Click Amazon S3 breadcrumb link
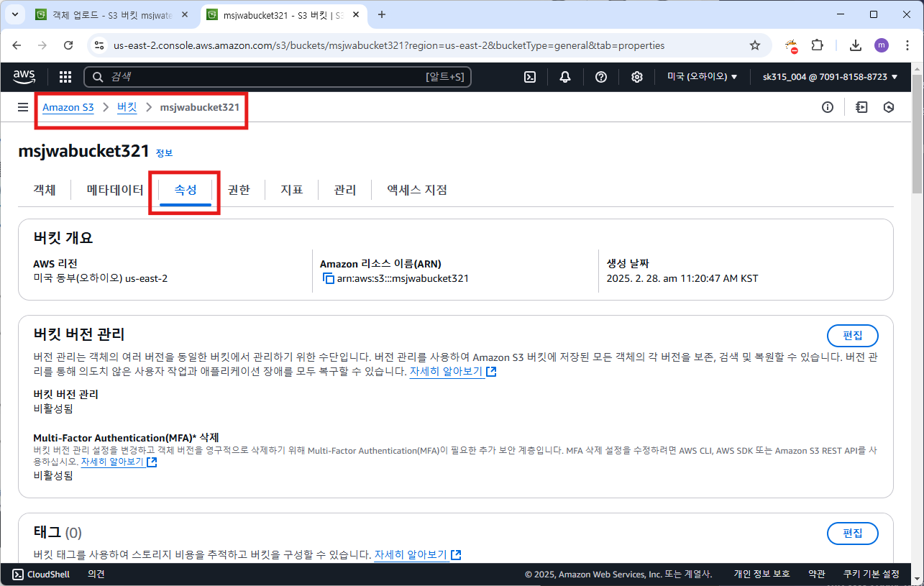 (x=68, y=107)
